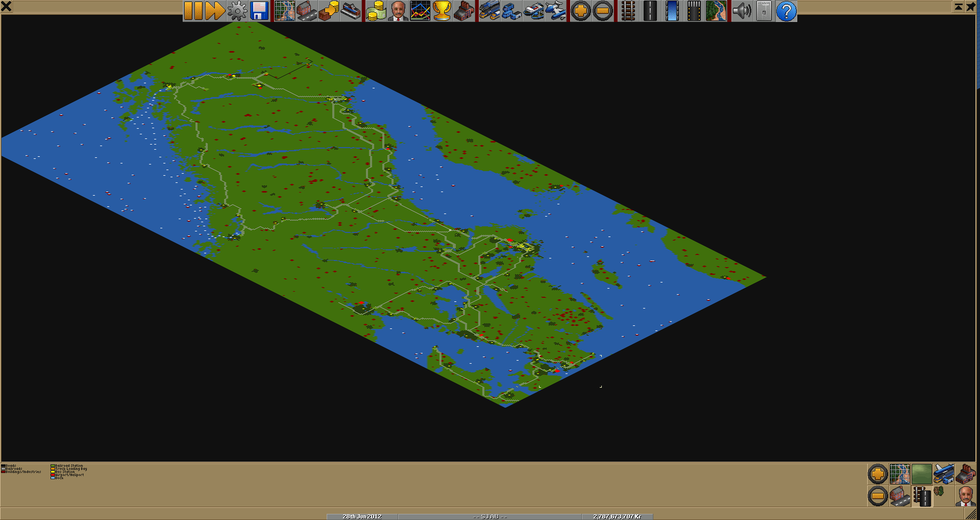Open help question mark icon
Screen dimensions: 980x520
tap(786, 11)
